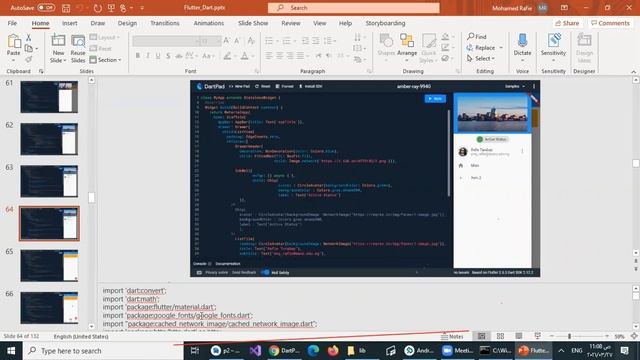The height and width of the screenshot is (360, 640).
Task: Switch to Slide Sorter view icon
Action: [500, 336]
